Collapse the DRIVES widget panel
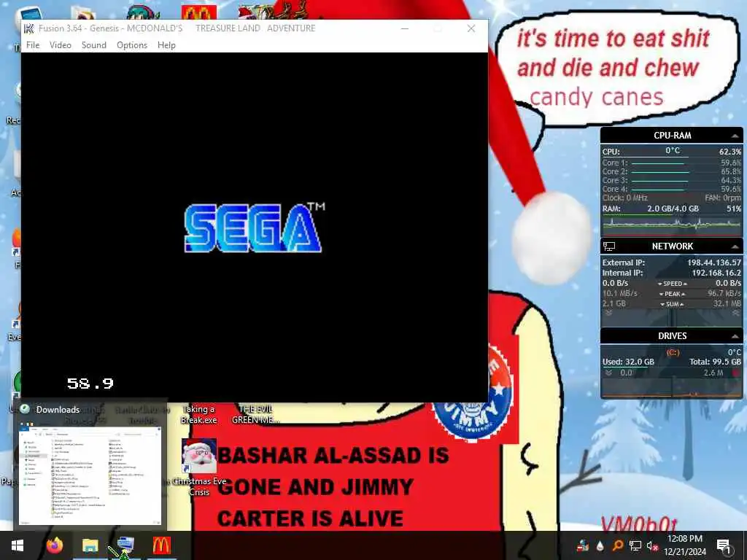 (x=735, y=336)
